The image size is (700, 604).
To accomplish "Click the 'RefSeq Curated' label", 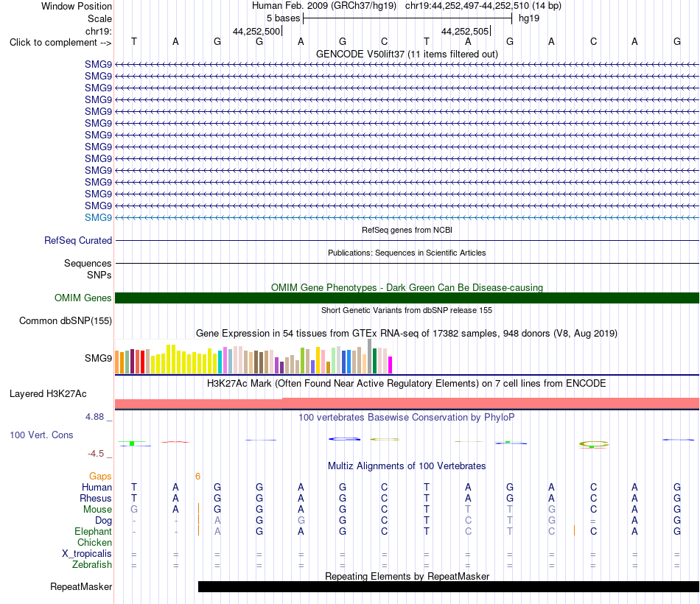I will pos(78,241).
